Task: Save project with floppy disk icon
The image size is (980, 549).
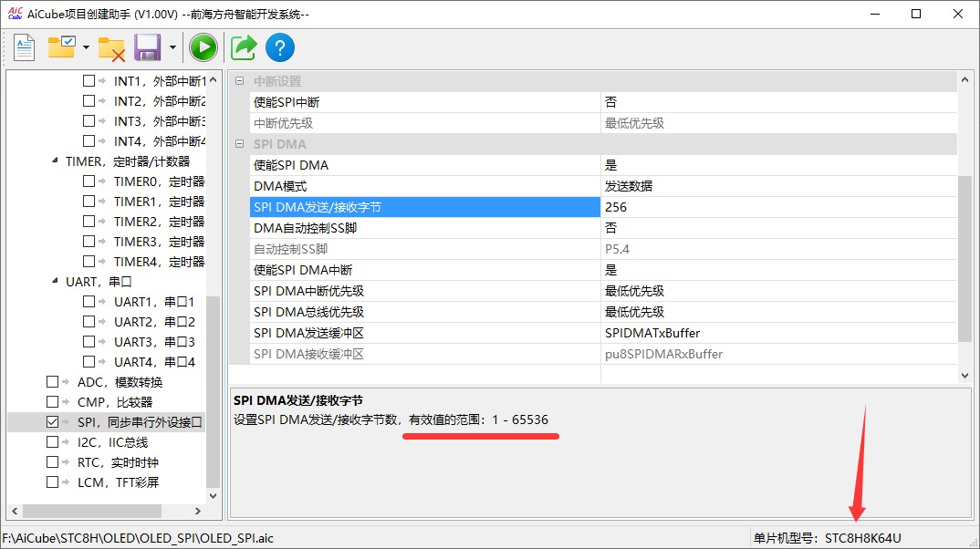Action: (x=148, y=47)
